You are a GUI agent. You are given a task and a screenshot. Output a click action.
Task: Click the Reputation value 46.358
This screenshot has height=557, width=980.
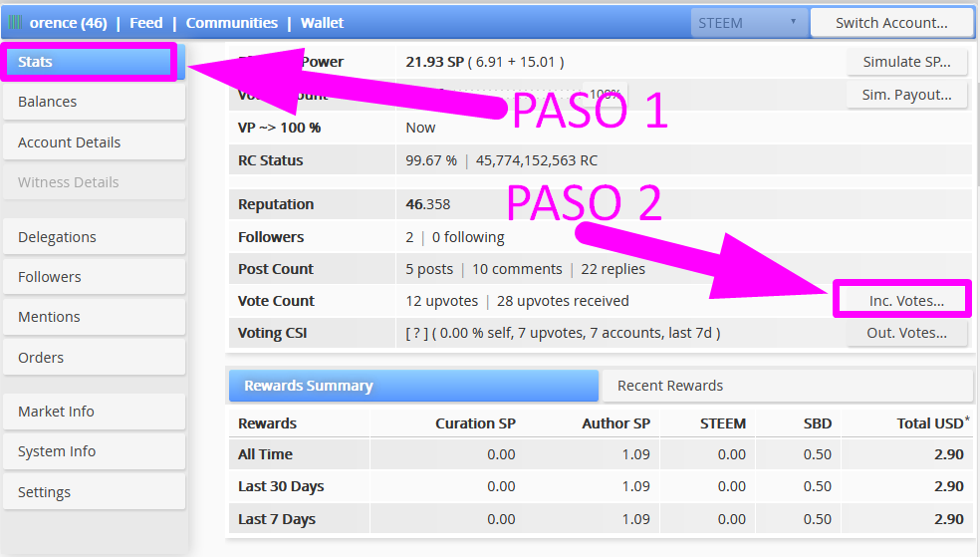427,204
